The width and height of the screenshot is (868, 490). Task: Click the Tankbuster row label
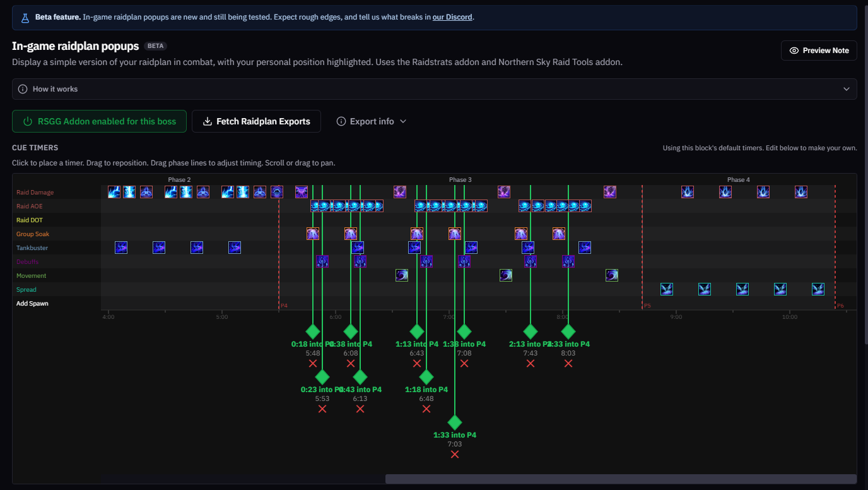tap(32, 248)
